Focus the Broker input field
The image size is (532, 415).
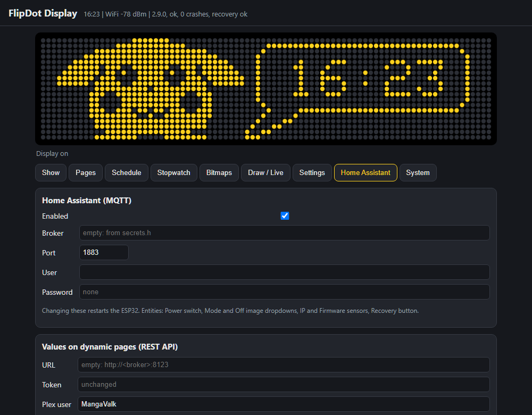284,233
